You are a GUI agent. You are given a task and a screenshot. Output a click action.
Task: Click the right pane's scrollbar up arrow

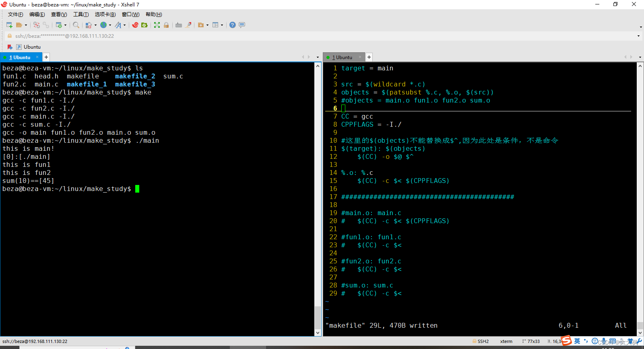[640, 66]
